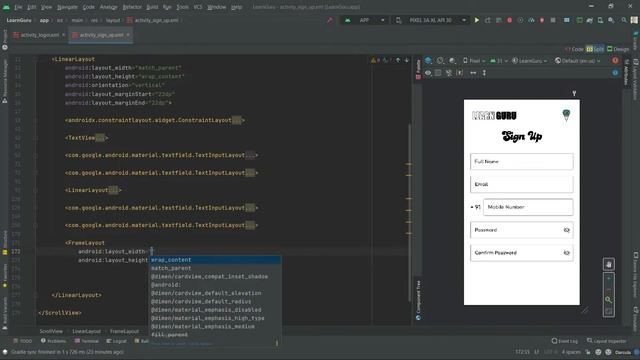
Task: Open Pixel device dropdown in design toolbar
Action: click(473, 61)
